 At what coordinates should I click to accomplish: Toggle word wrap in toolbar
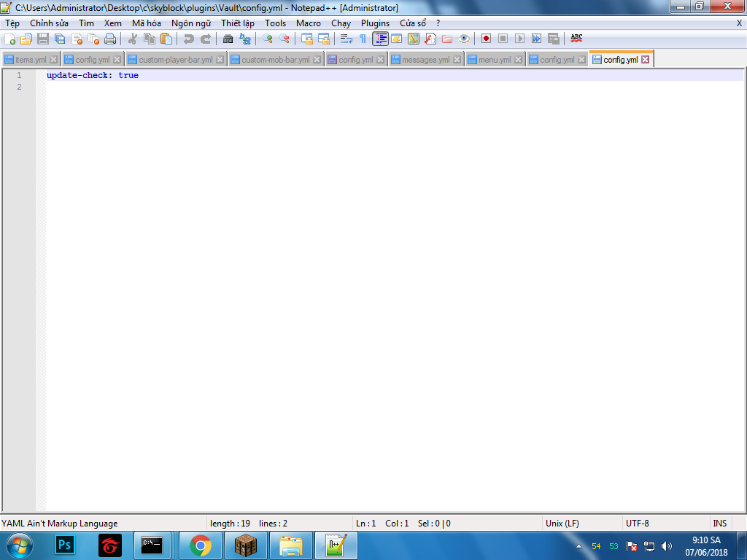point(347,39)
